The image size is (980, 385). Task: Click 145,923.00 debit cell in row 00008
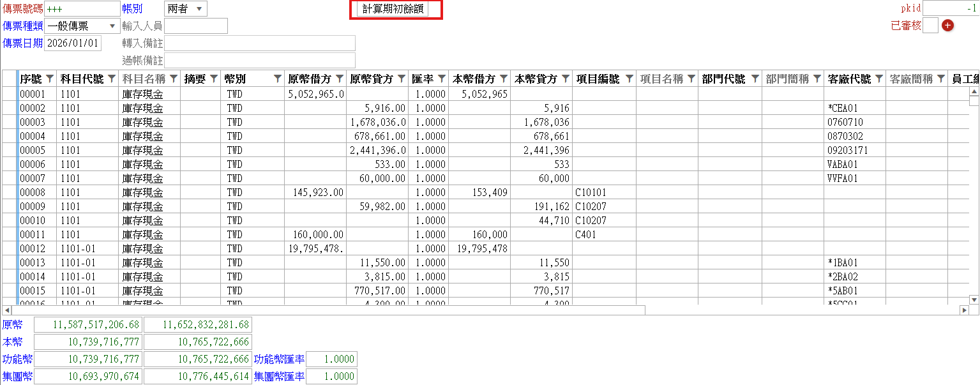316,192
